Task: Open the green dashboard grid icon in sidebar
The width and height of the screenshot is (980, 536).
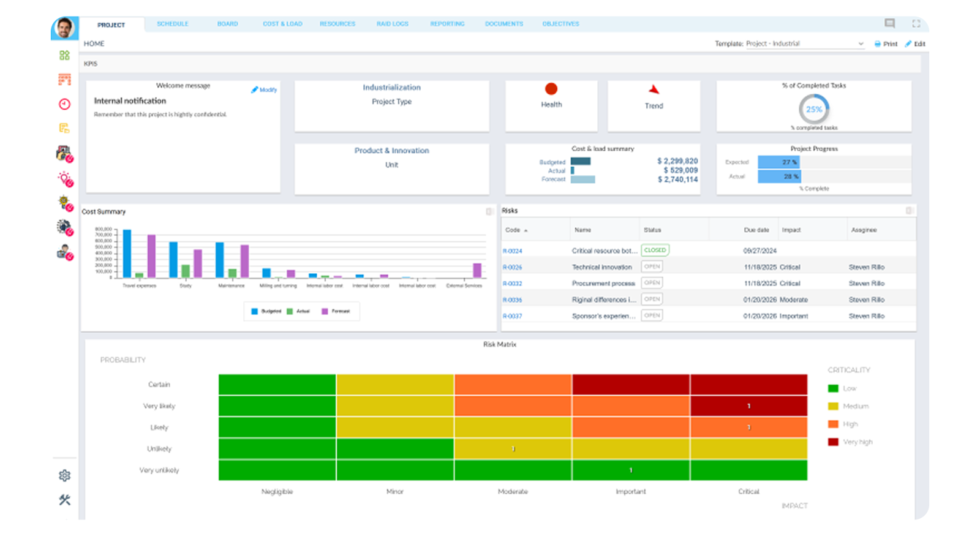Action: (x=64, y=55)
